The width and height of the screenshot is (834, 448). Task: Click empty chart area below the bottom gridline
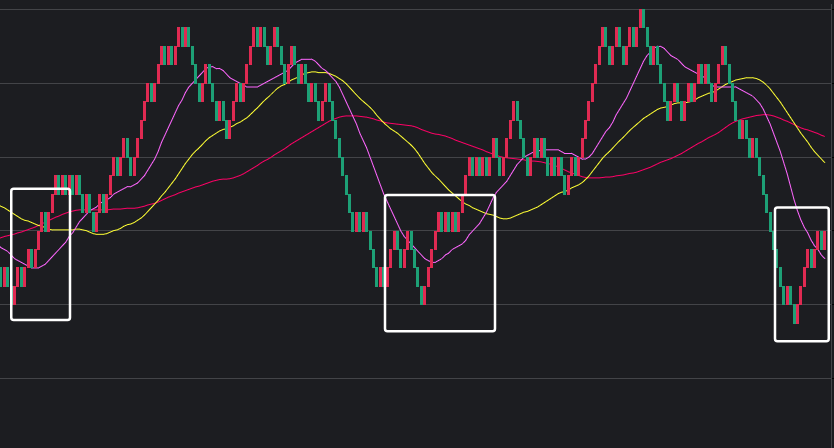tap(400, 415)
